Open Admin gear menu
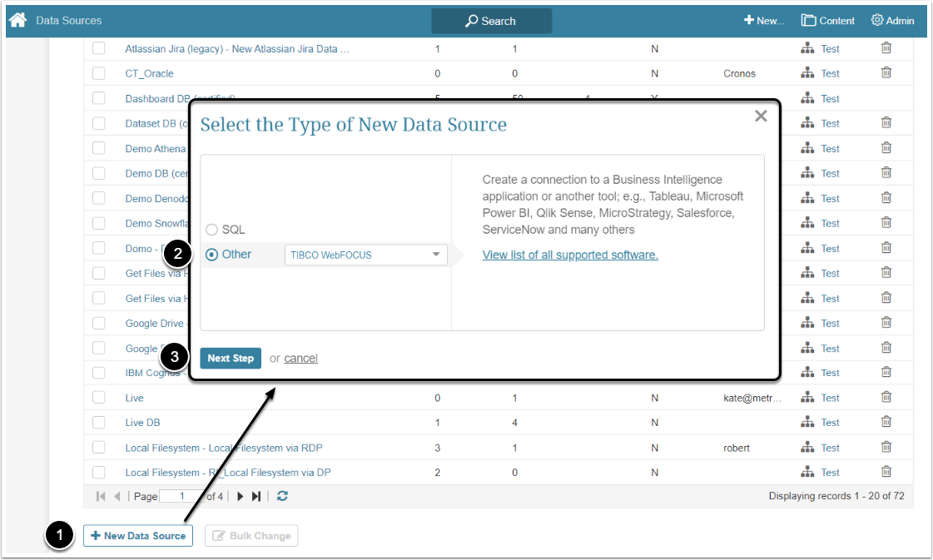The width and height of the screenshot is (933, 560). 892,21
